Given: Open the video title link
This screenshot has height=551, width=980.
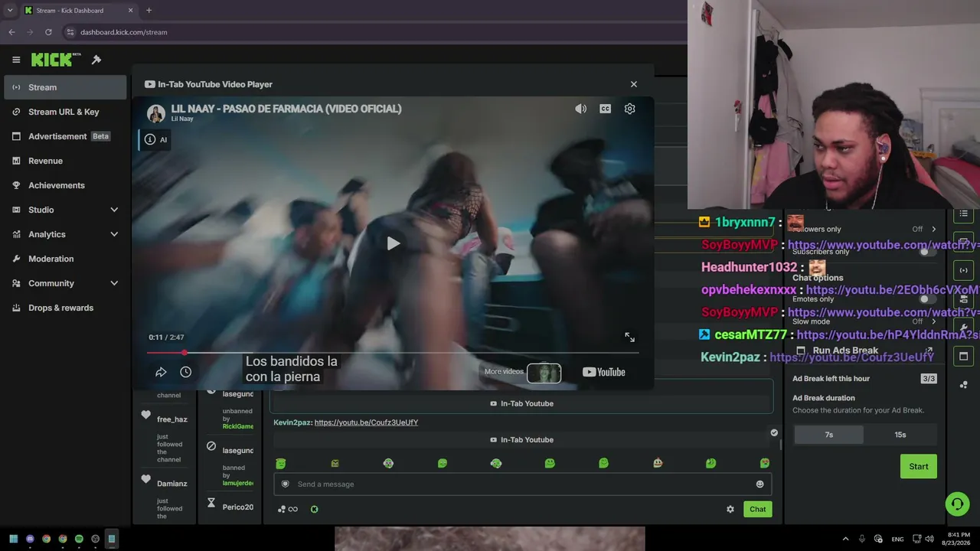Looking at the screenshot, I should pyautogui.click(x=286, y=109).
